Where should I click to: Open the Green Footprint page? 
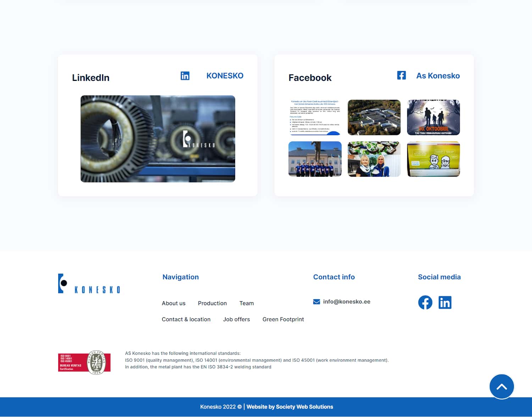click(283, 319)
